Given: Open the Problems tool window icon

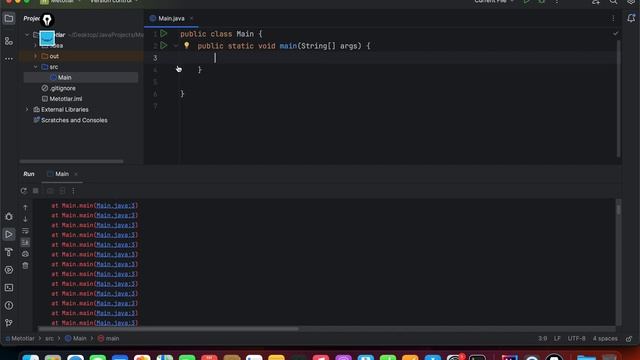Looking at the screenshot, I should [x=9, y=305].
